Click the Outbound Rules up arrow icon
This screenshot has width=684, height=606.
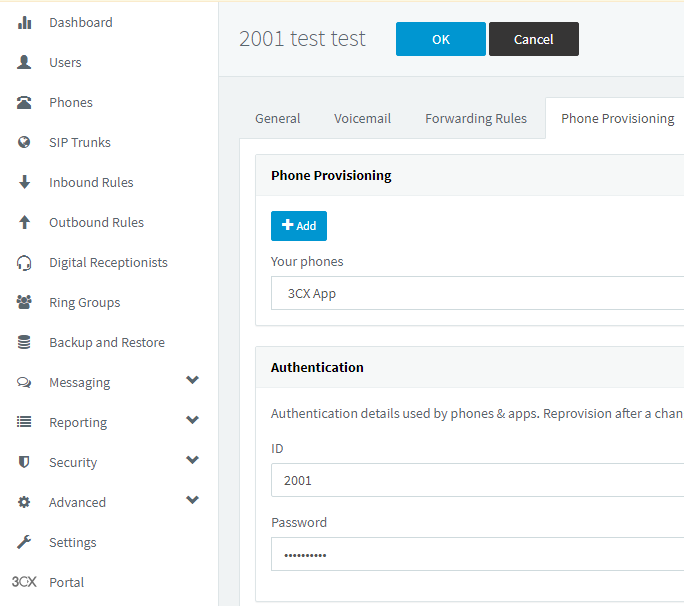24,223
